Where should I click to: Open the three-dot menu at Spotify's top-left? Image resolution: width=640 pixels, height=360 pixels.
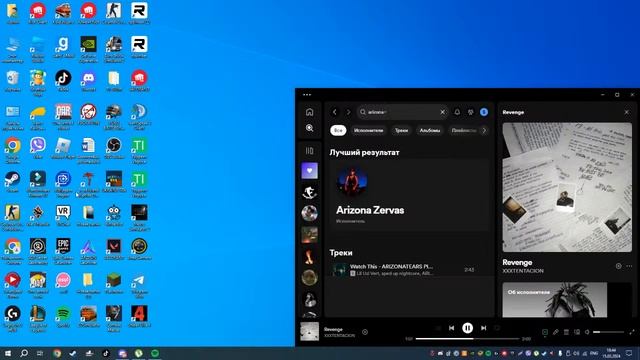[307, 95]
